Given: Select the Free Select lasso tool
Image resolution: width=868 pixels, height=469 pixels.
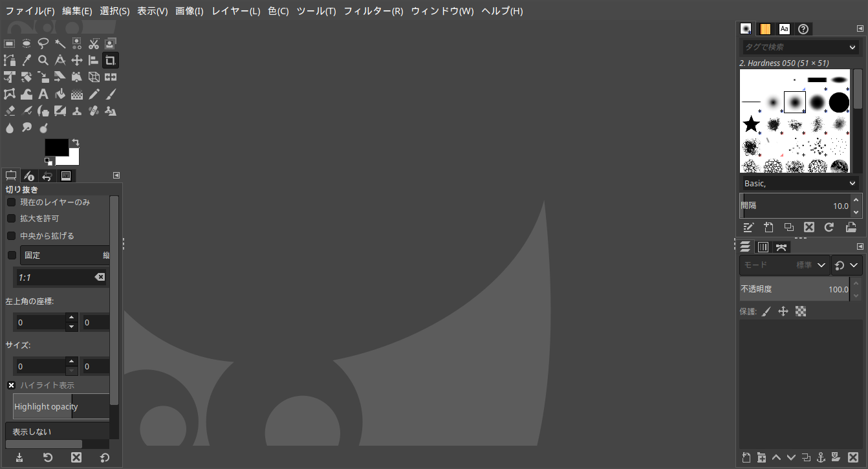Looking at the screenshot, I should (43, 43).
